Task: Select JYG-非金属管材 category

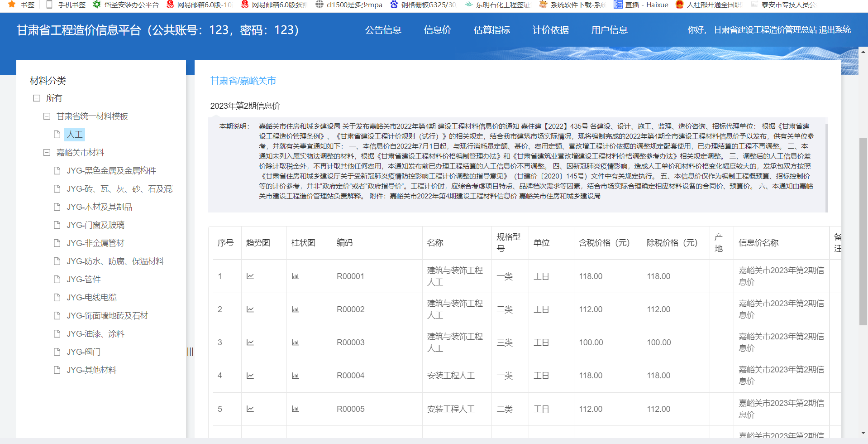Action: click(x=95, y=243)
